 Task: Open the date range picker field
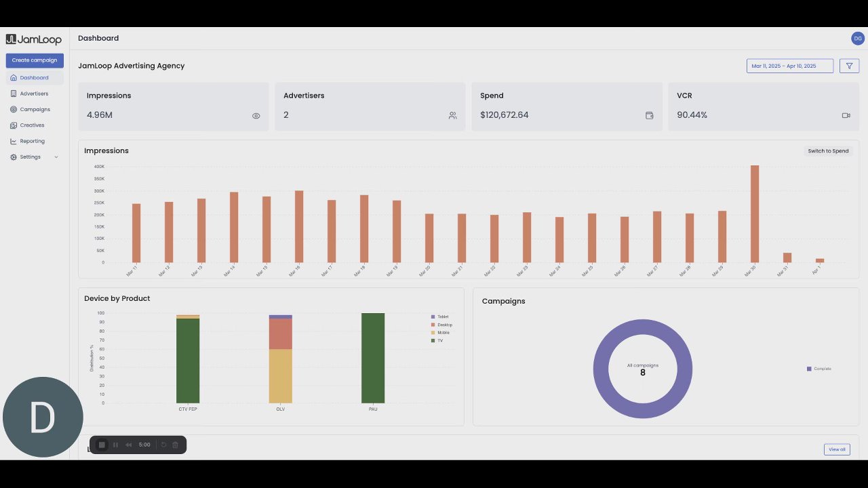[790, 66]
